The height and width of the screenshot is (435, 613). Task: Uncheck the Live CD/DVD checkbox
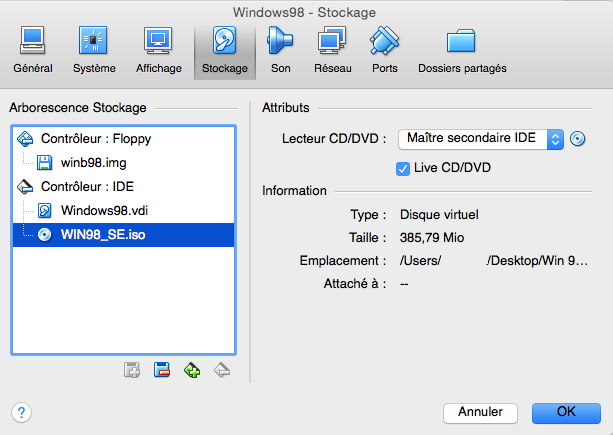pos(403,169)
